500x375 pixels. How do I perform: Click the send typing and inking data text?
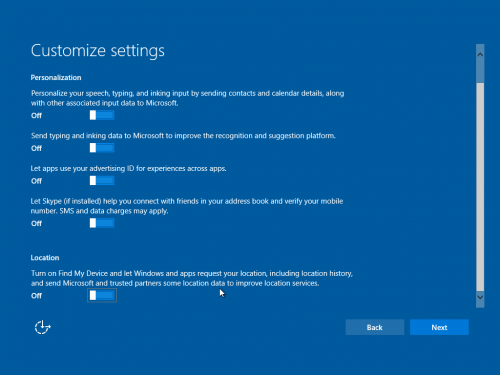click(183, 136)
